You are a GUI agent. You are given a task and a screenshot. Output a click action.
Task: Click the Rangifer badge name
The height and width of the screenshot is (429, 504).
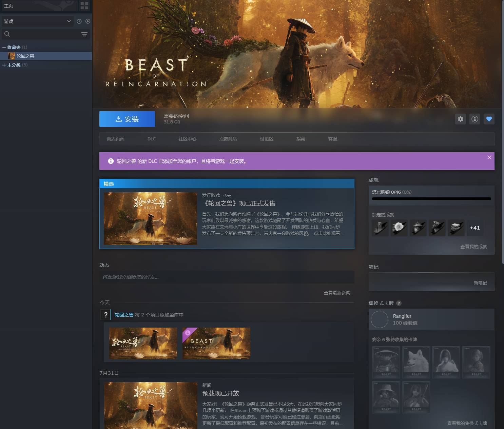tap(402, 316)
